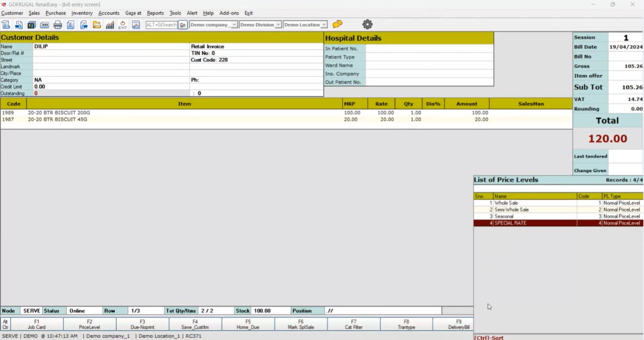Click the F7 Cat Filter button
Viewport: 644px width, 340px height.
[354, 324]
